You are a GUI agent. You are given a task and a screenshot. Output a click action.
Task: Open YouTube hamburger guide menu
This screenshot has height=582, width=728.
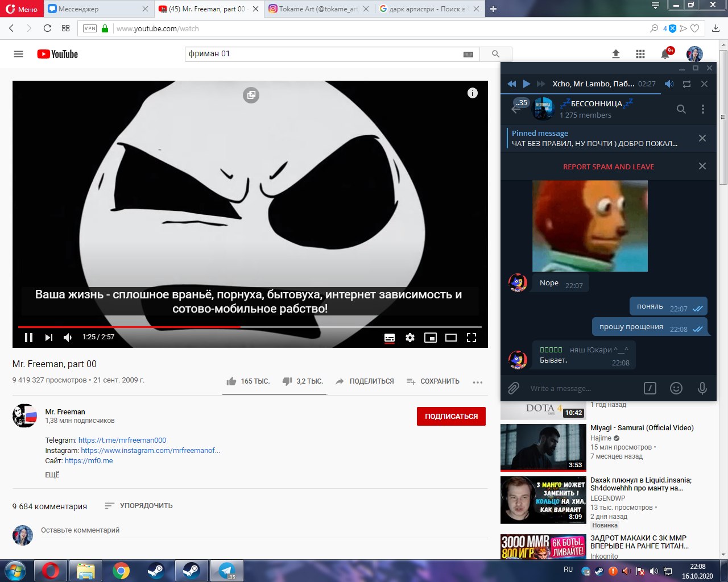click(x=18, y=54)
